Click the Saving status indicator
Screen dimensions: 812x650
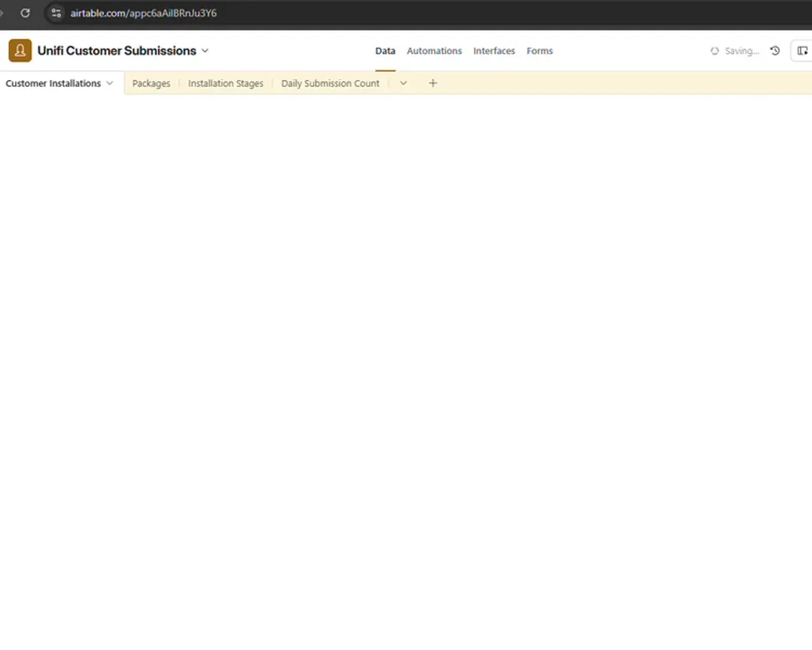[x=735, y=51]
